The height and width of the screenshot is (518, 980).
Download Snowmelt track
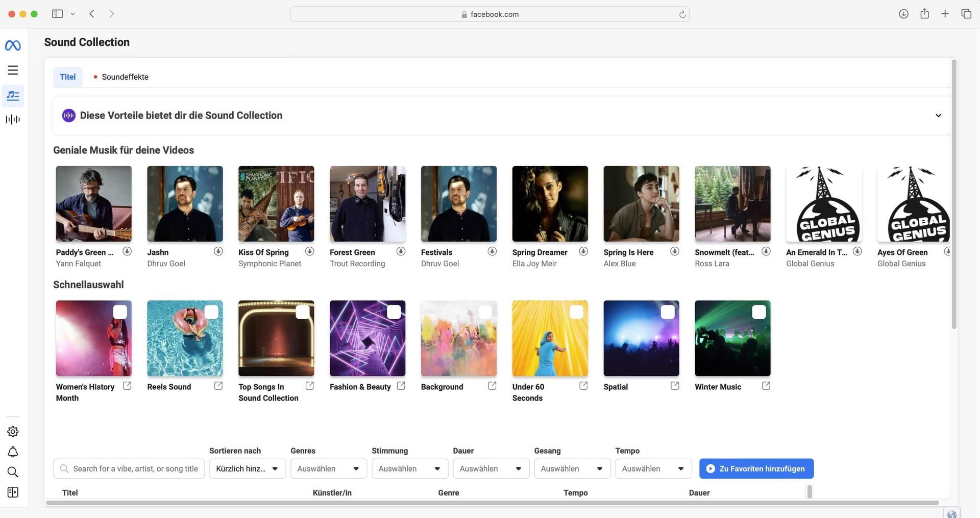766,251
